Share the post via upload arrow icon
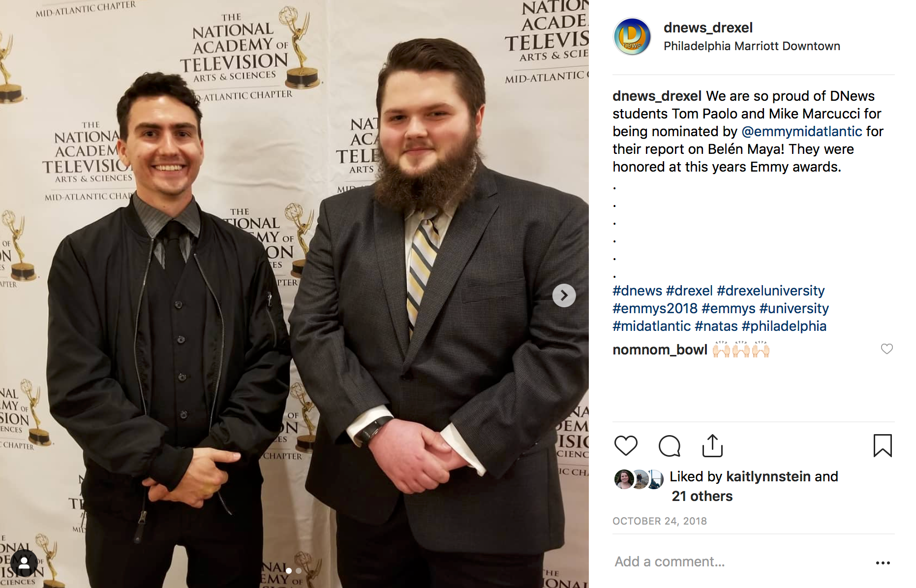This screenshot has height=588, width=916. 712,445
